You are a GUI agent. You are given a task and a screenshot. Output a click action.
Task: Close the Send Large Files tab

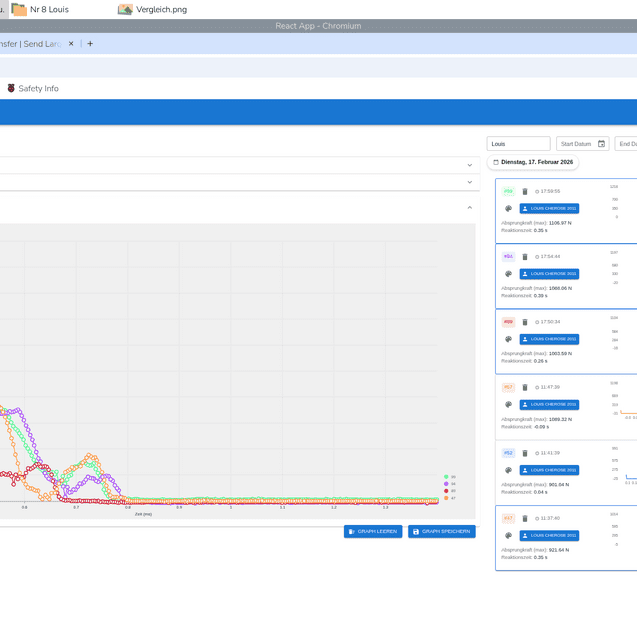[x=71, y=44]
